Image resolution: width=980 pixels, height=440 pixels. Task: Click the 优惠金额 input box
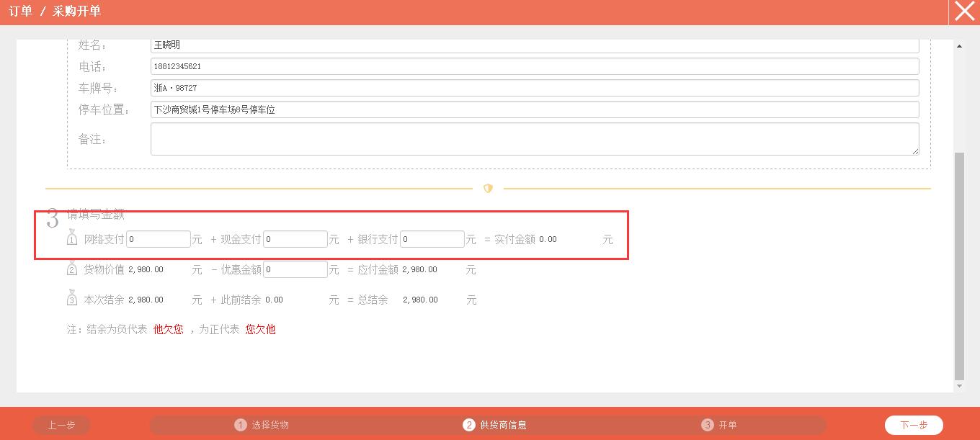point(295,269)
